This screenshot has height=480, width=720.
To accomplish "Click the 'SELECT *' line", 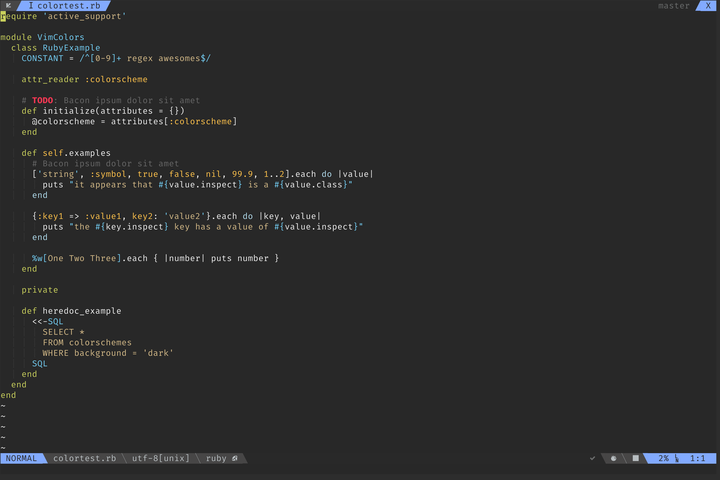I will (63, 332).
